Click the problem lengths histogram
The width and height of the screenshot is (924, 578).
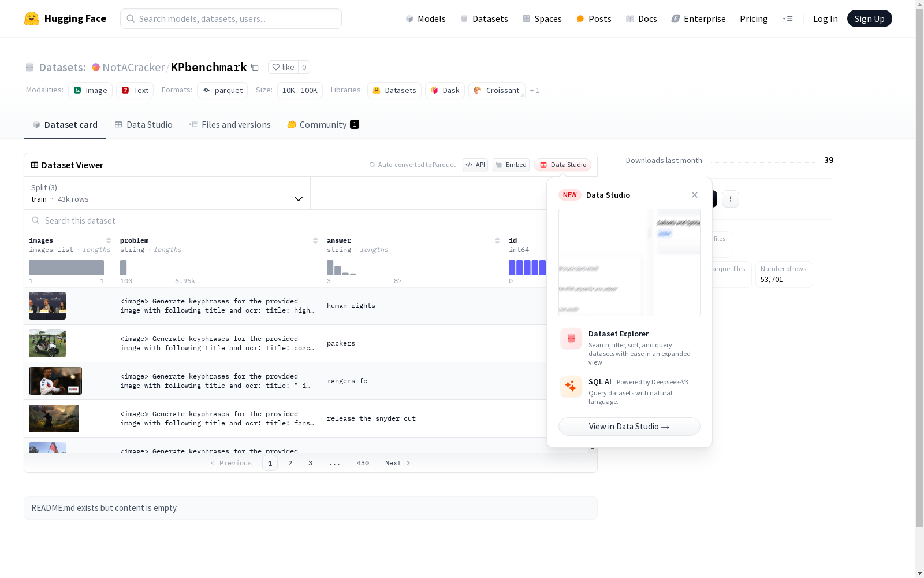point(158,268)
